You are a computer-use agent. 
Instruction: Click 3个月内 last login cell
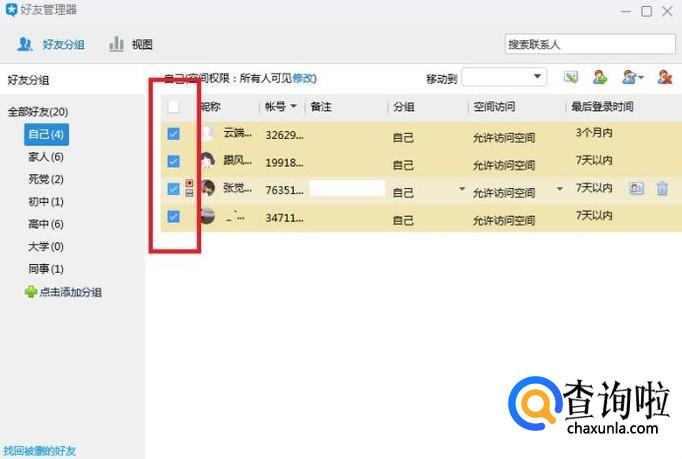[594, 133]
